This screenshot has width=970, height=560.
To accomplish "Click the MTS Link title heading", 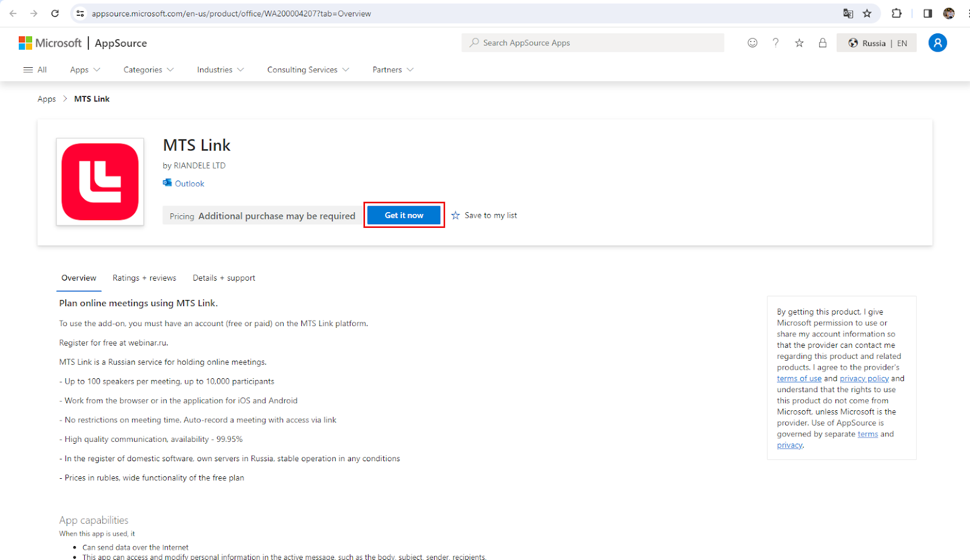I will click(197, 145).
